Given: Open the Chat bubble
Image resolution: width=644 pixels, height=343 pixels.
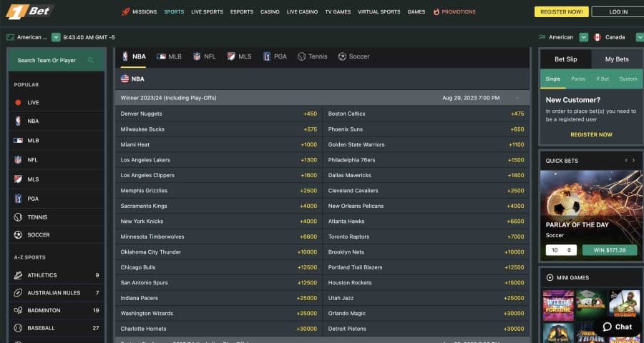Looking at the screenshot, I should pos(618,327).
